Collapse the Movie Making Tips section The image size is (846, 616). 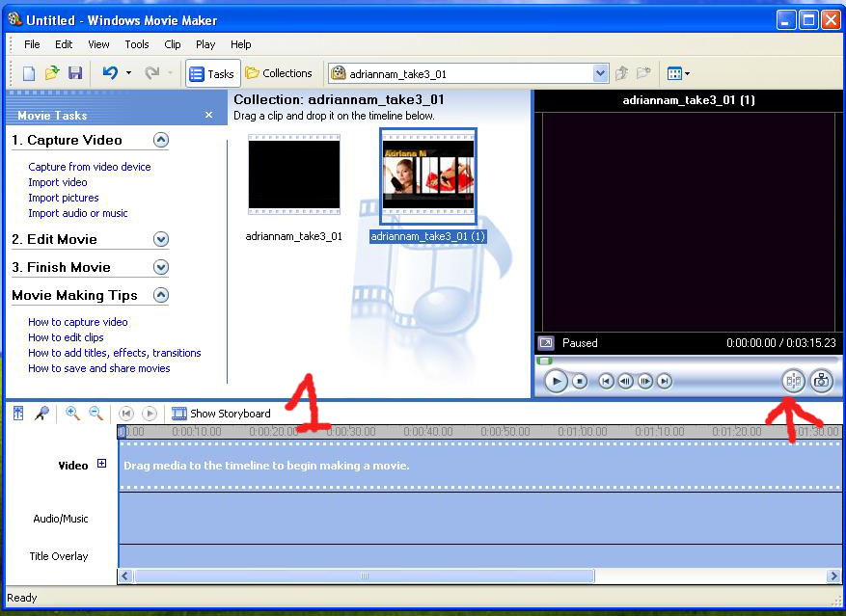pyautogui.click(x=161, y=295)
